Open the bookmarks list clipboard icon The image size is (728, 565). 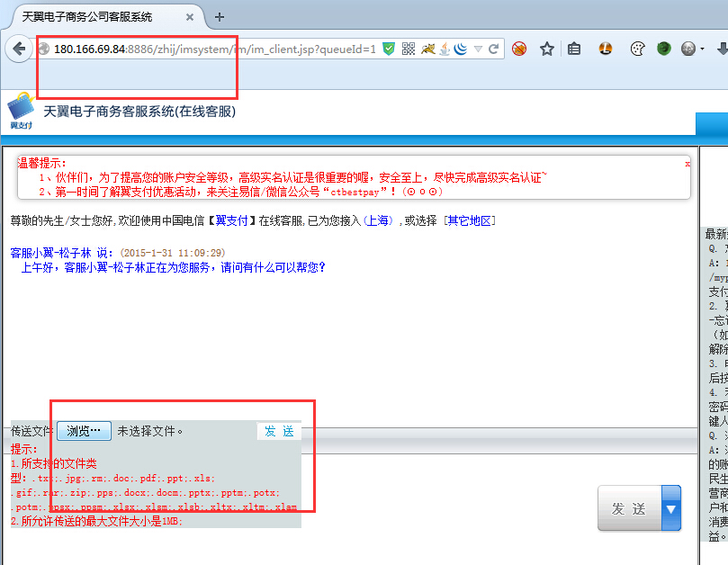point(574,49)
